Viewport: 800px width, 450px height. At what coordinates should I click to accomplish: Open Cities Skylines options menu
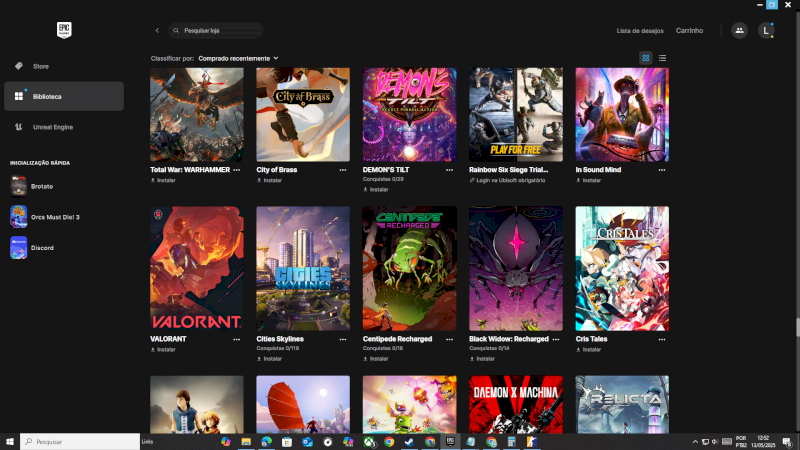343,339
